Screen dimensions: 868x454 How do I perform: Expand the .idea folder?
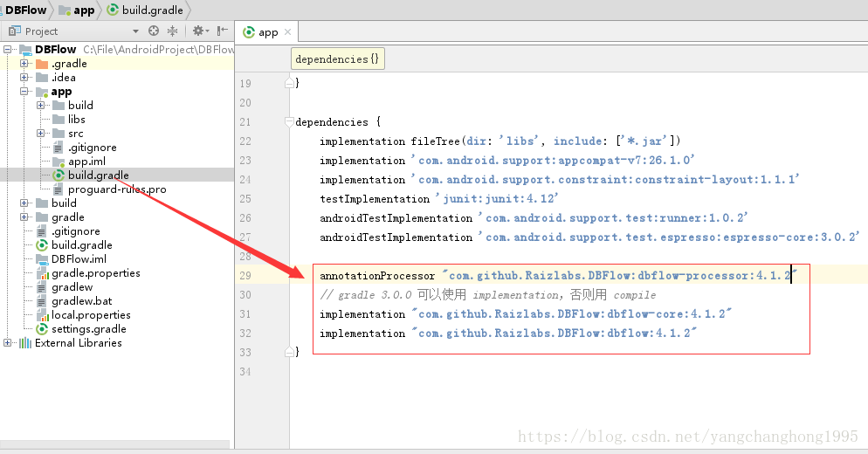click(x=24, y=78)
